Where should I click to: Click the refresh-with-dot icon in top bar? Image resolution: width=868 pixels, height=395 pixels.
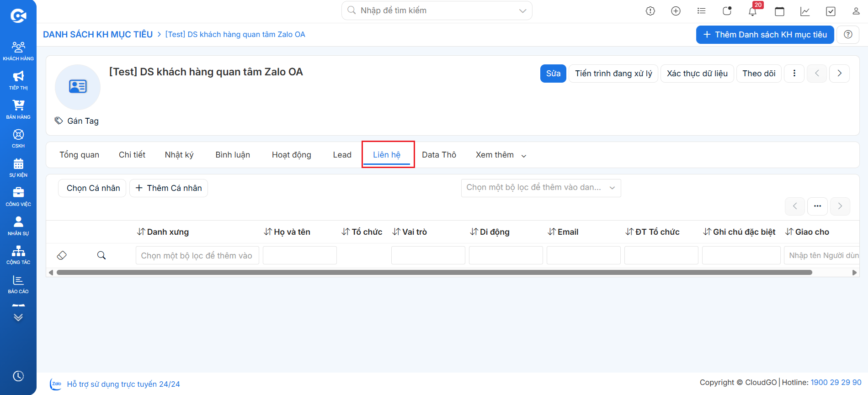click(727, 11)
